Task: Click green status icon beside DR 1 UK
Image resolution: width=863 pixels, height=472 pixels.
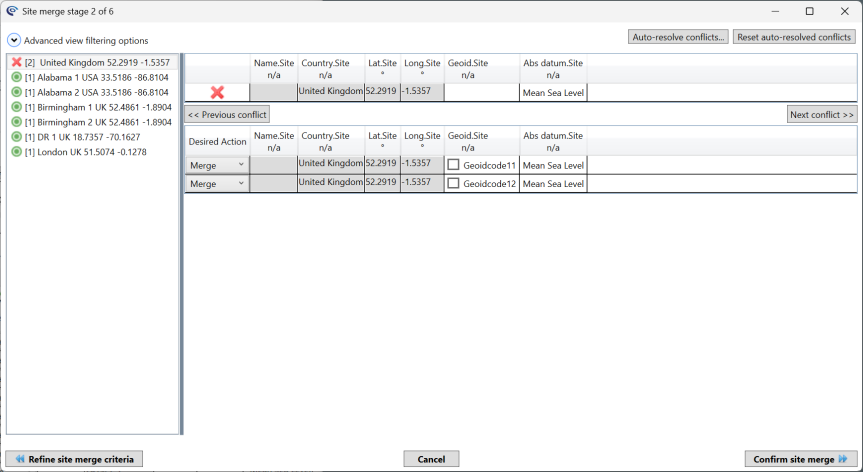Action: (16, 137)
